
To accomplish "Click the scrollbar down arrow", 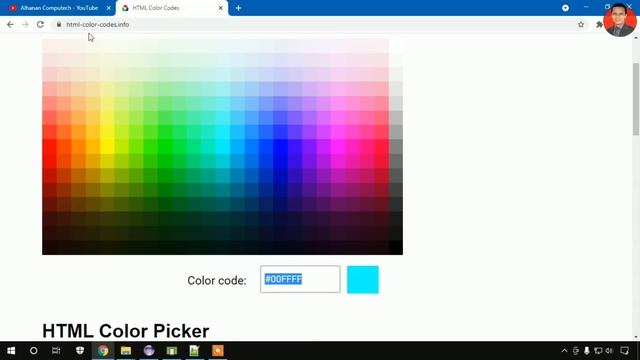I will [x=636, y=337].
